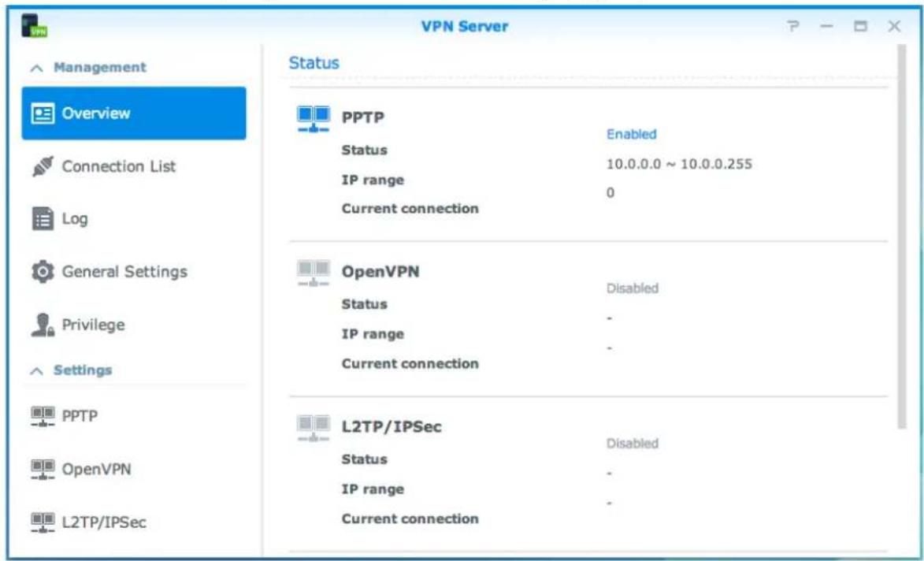Click the PPTP heading in Status panel

click(x=363, y=117)
